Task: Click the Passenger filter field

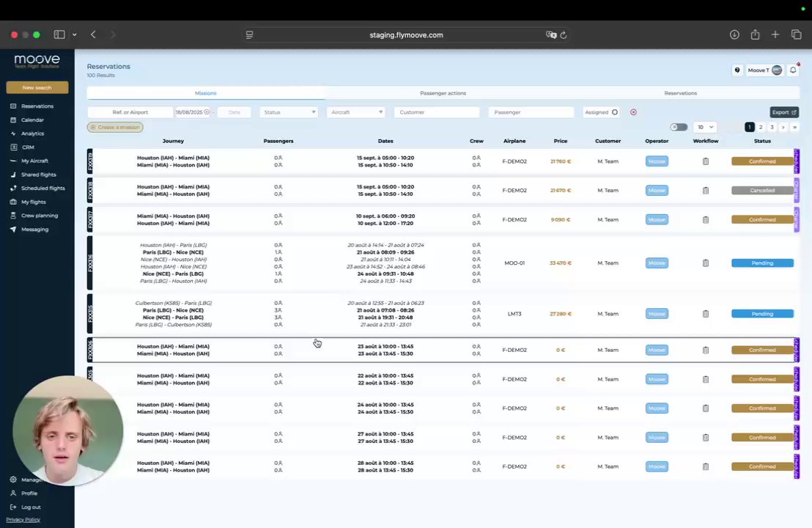Action: pos(531,112)
